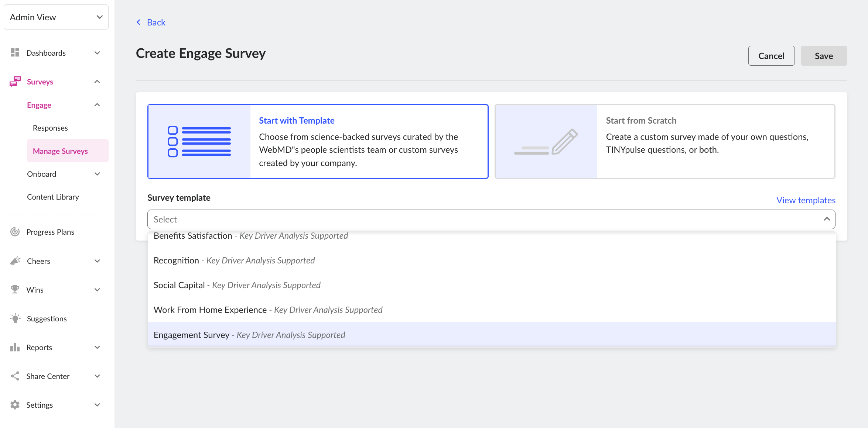The image size is (868, 428).
Task: Click the Settings gear icon
Action: [15, 405]
